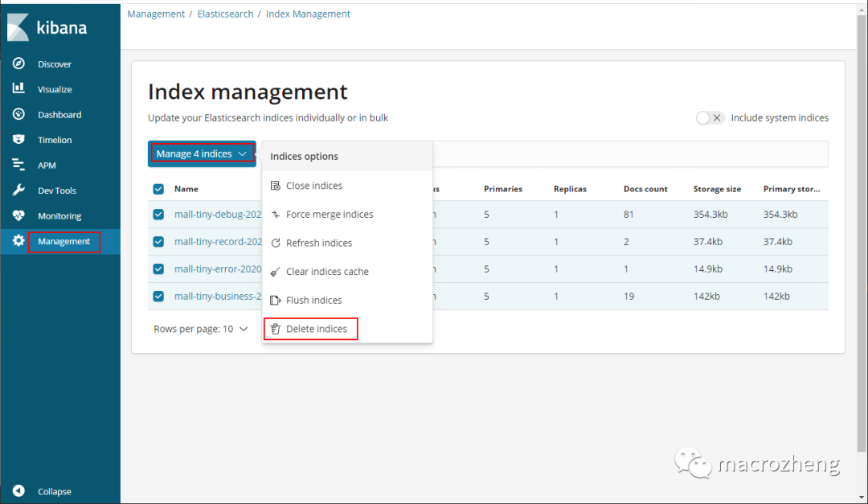This screenshot has height=504, width=868.
Task: Choose Flush indices option
Action: pyautogui.click(x=347, y=300)
